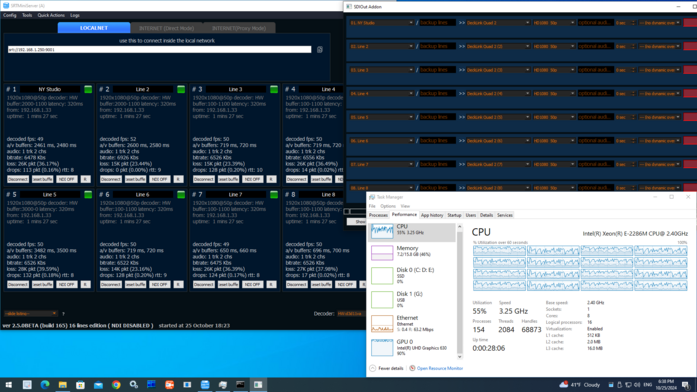
Task: Click the R button for Line 3
Action: point(271,179)
